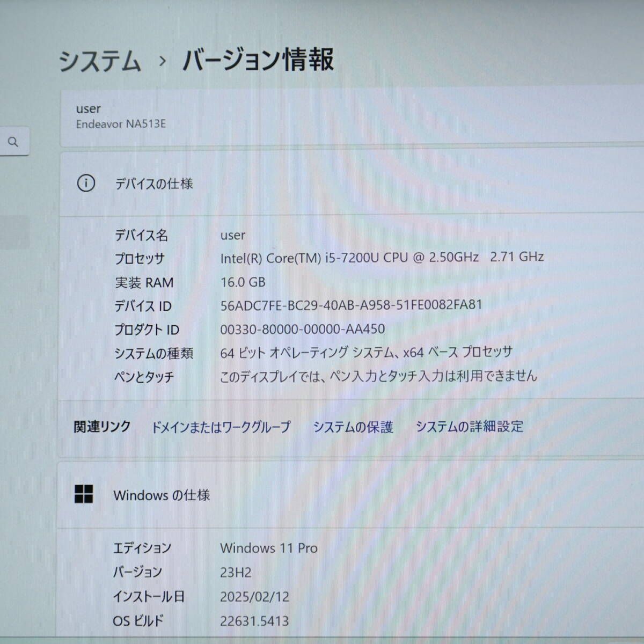Image resolution: width=644 pixels, height=644 pixels.
Task: Select the Endeavor NA513E model text
Action: pos(121,124)
